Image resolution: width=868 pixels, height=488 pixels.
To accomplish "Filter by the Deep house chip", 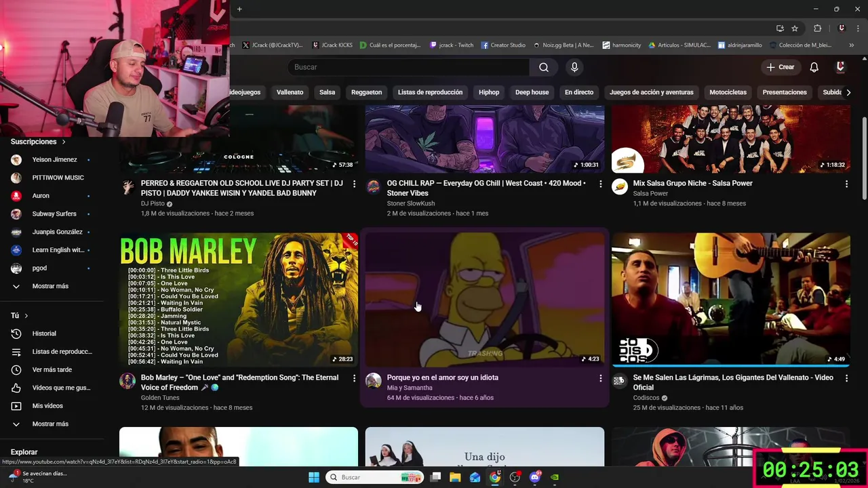I will click(532, 92).
